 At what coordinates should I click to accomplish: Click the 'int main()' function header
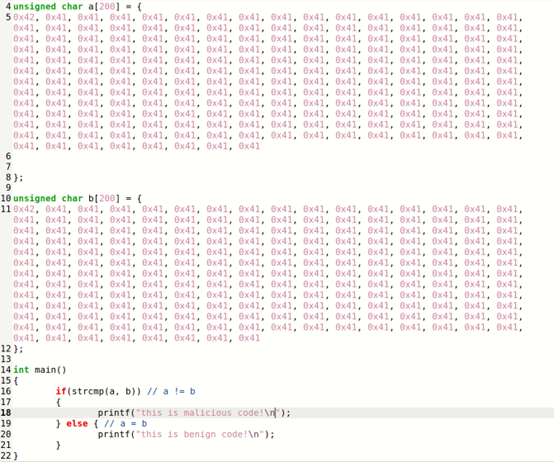pyautogui.click(x=40, y=370)
